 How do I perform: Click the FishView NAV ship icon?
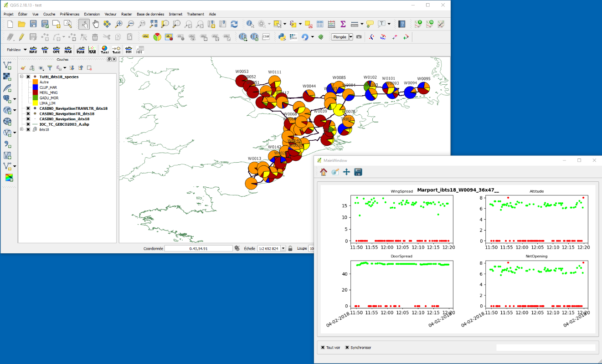click(33, 50)
